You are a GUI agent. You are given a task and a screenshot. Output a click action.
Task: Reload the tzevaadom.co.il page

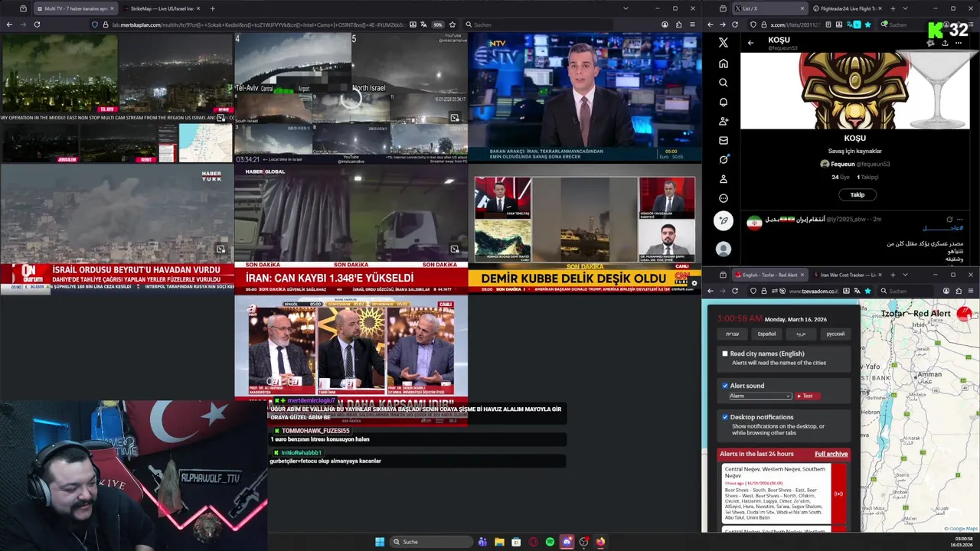735,291
